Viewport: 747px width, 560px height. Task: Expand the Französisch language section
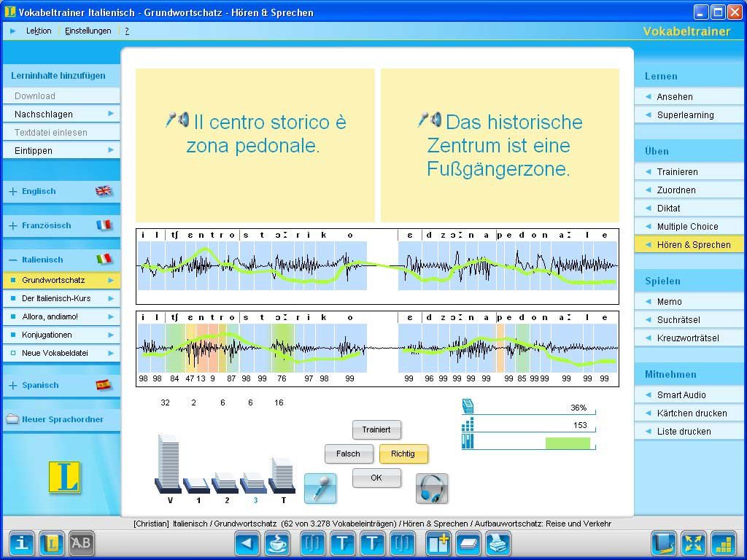[13, 226]
